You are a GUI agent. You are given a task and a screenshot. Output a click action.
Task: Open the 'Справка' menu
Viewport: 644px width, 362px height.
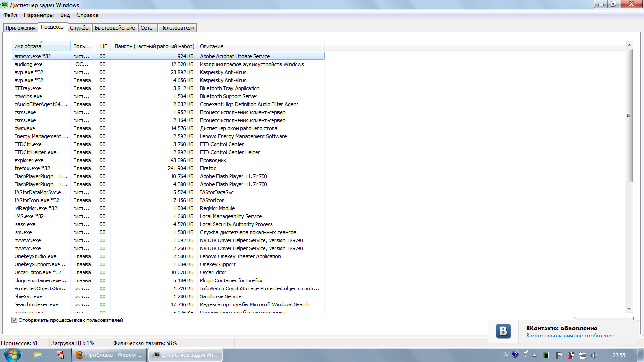(x=87, y=15)
